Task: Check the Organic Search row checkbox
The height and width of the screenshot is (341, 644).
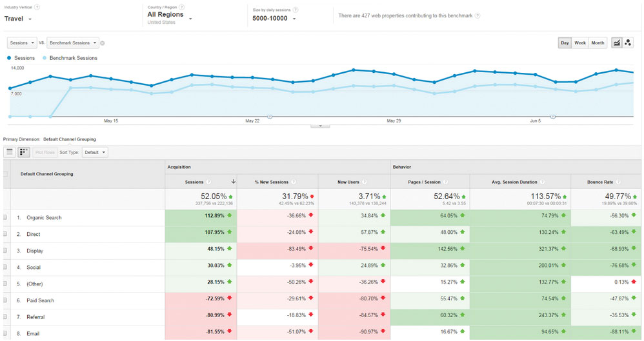Action: (x=5, y=217)
